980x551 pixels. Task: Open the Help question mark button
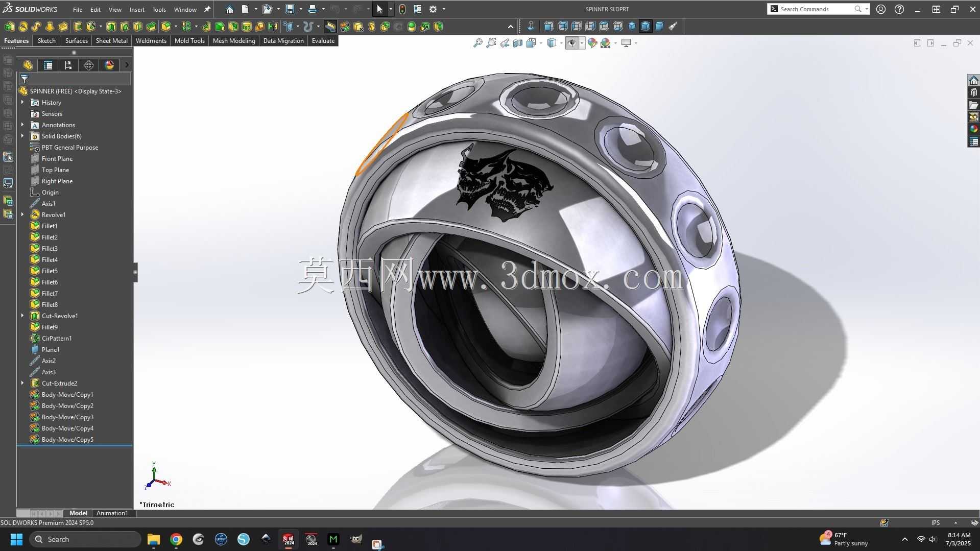coord(899,9)
